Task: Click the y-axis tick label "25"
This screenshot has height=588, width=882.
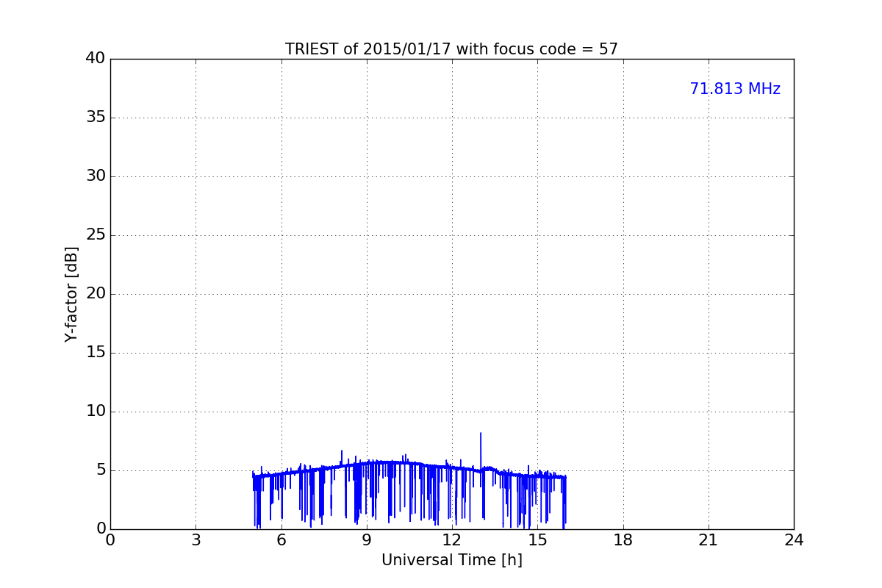Action: tap(96, 235)
